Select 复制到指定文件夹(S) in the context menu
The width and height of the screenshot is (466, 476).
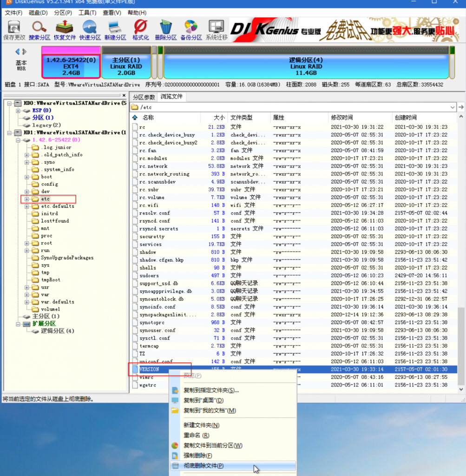pyautogui.click(x=233, y=390)
